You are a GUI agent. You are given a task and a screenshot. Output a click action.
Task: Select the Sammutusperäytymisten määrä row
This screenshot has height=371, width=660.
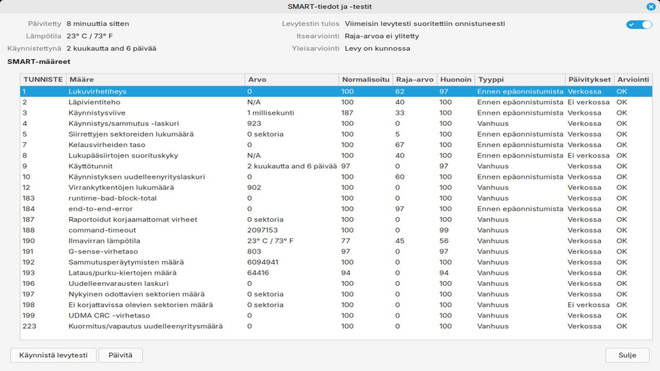(x=336, y=262)
